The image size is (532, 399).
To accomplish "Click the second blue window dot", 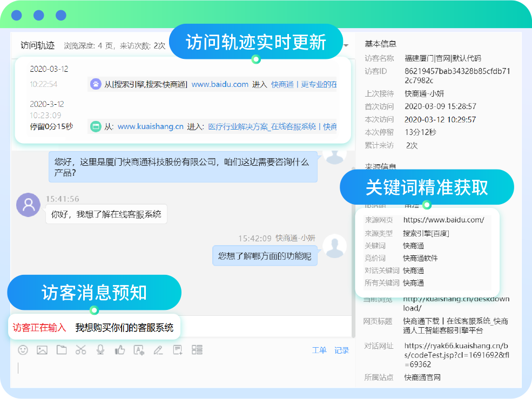I will pos(39,15).
